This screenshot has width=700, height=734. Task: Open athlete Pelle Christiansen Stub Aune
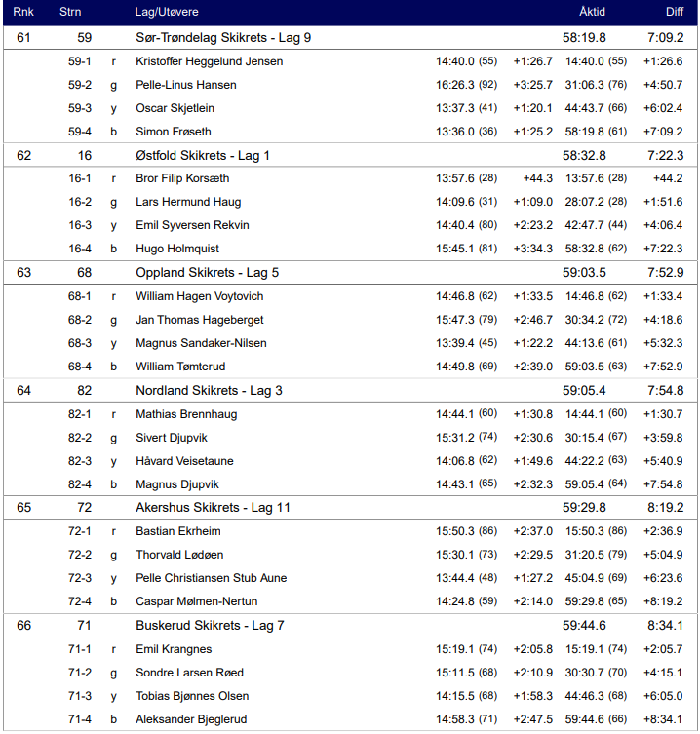pyautogui.click(x=211, y=578)
